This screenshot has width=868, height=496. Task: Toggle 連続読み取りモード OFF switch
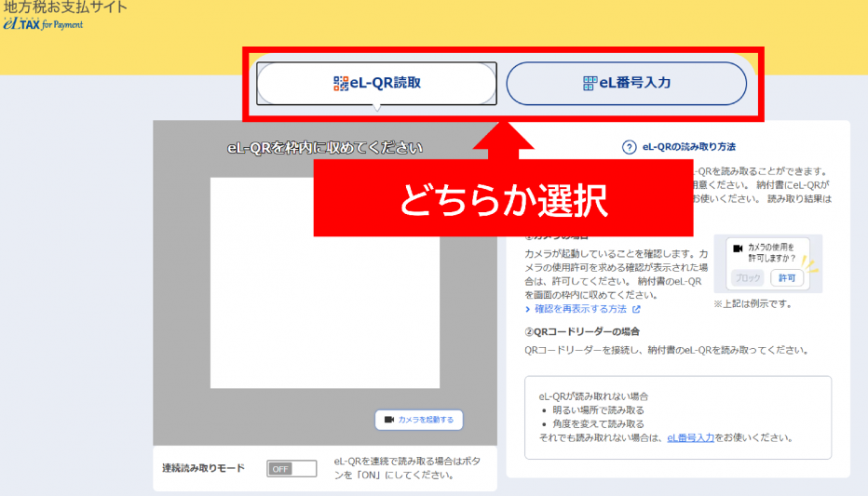tap(292, 468)
